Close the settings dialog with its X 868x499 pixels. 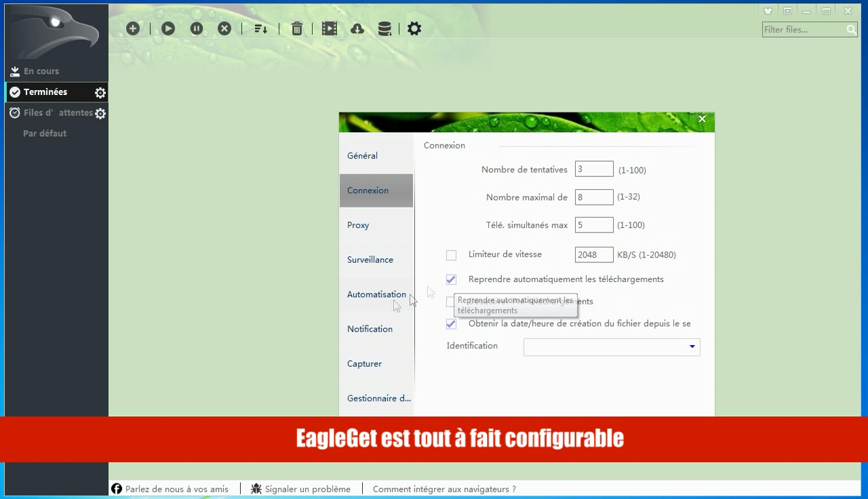pyautogui.click(x=702, y=119)
